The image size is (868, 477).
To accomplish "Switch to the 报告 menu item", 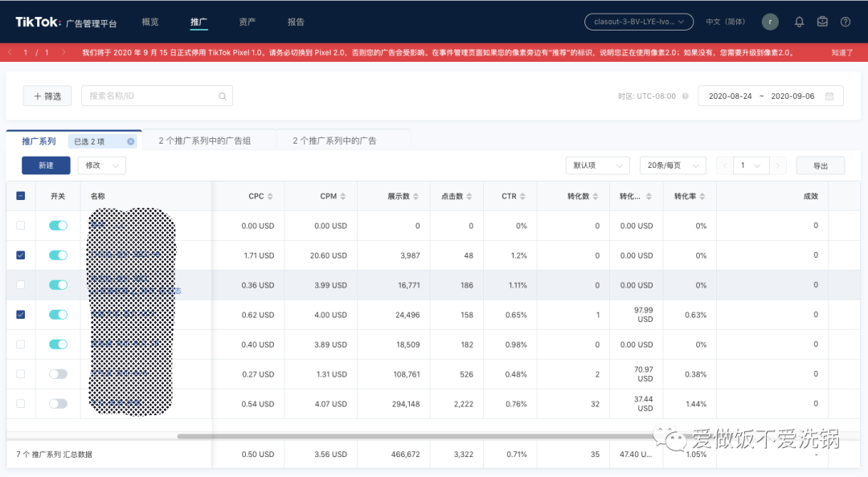I will coord(296,22).
